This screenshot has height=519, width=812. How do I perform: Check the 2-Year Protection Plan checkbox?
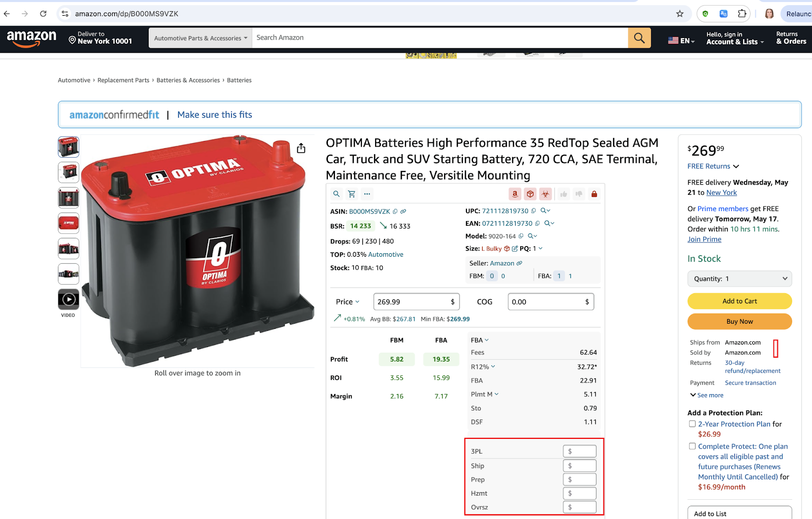pos(692,424)
